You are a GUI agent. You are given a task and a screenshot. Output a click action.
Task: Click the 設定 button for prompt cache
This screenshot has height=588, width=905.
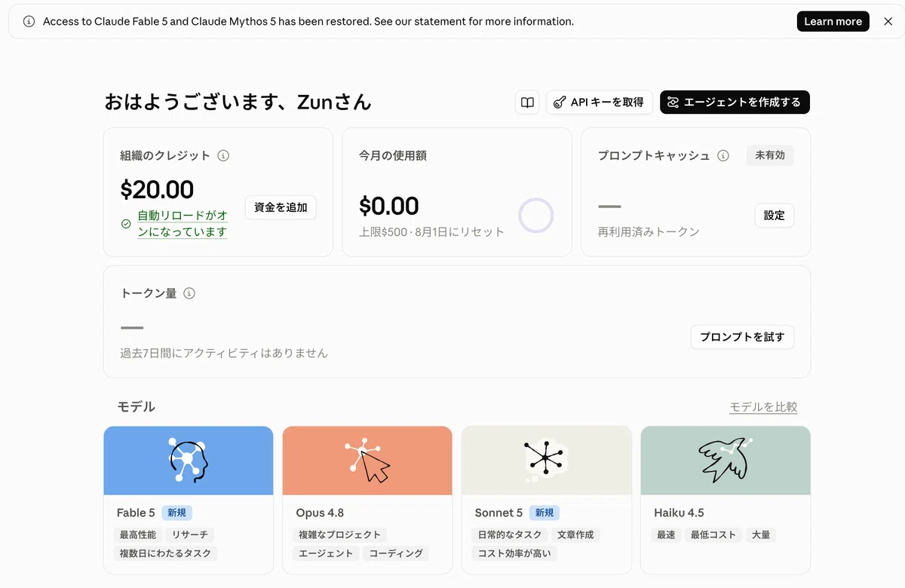775,216
